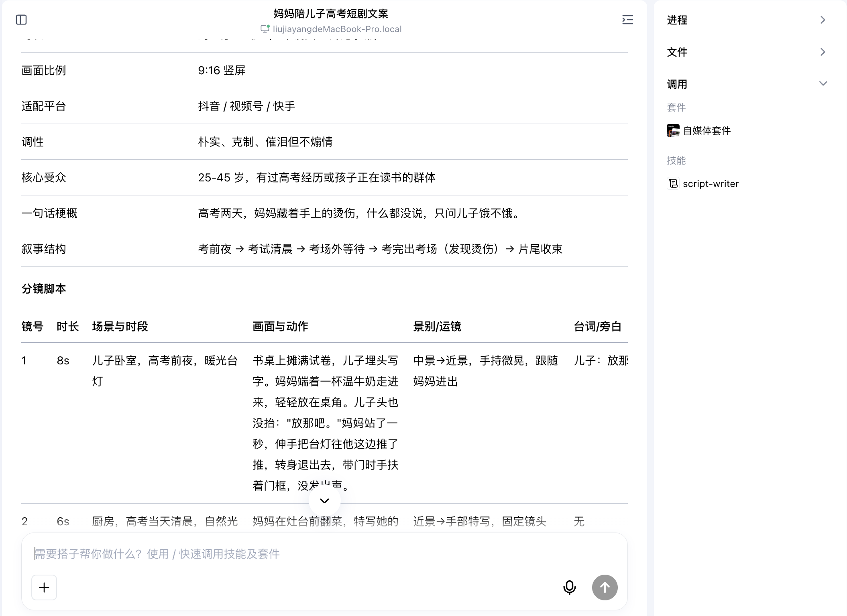The width and height of the screenshot is (847, 616).
Task: Select the 调用 panel heading
Action: coord(677,84)
